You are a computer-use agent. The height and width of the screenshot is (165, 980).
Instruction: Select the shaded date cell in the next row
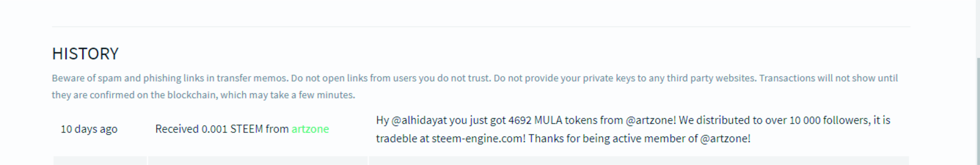(x=100, y=160)
